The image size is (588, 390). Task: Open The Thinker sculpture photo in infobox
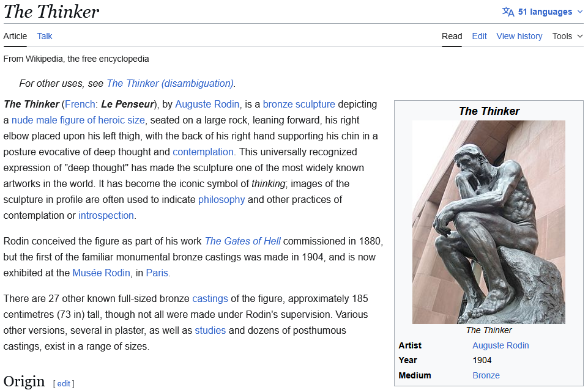coord(489,222)
